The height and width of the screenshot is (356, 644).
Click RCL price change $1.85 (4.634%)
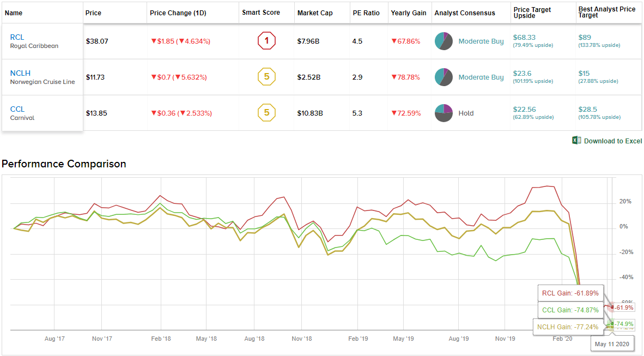click(x=181, y=41)
